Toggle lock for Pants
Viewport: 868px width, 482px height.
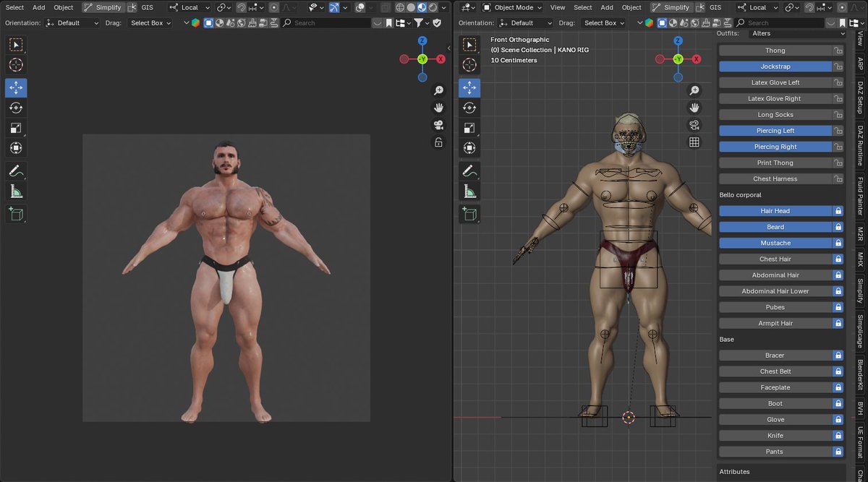click(x=838, y=452)
